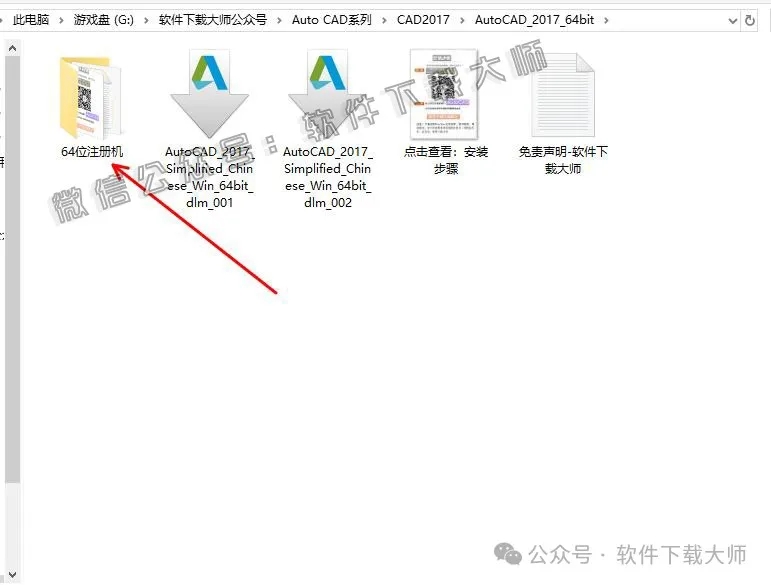The width and height of the screenshot is (771, 585).
Task: Refresh the current folder view
Action: [750, 21]
